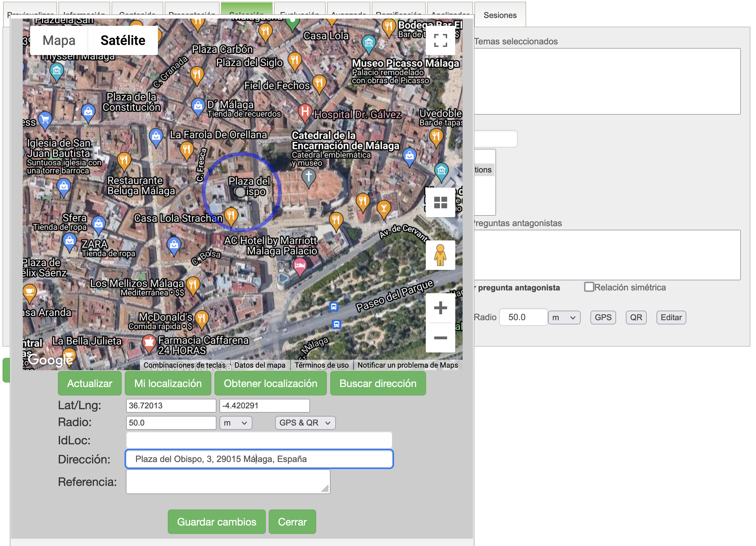This screenshot has width=756, height=546.
Task: Click AC Hotel Marriott bed marker
Action: click(300, 266)
